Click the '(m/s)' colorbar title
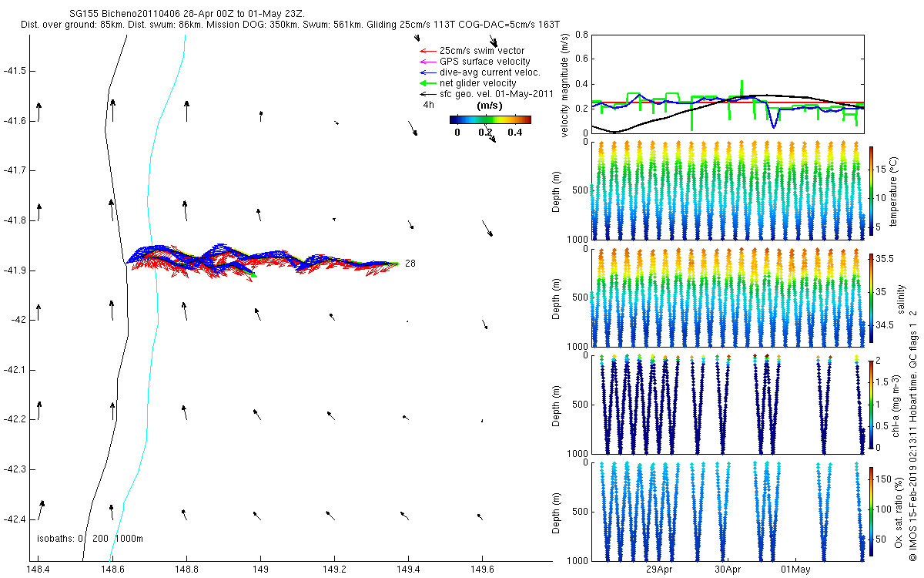The width and height of the screenshot is (924, 578). 490,105
